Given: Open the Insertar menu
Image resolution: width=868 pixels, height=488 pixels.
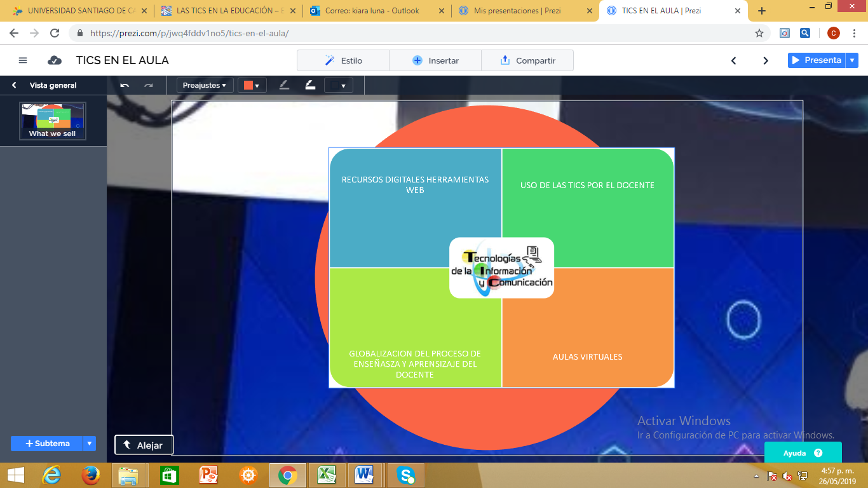Looking at the screenshot, I should (x=435, y=60).
